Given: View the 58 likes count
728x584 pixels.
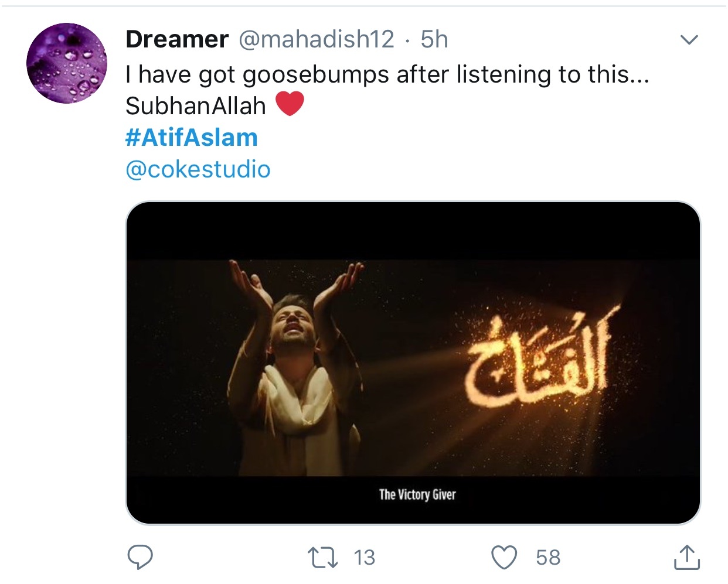Looking at the screenshot, I should [548, 557].
